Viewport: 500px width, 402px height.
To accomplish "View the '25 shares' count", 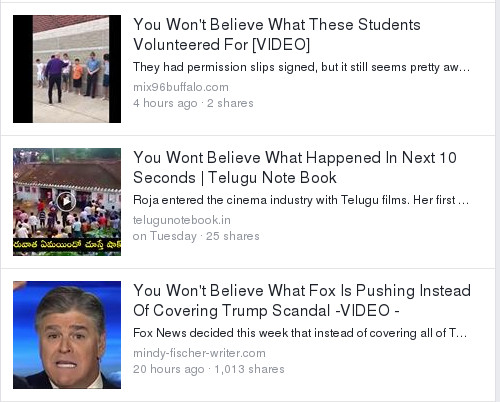I will (x=232, y=236).
